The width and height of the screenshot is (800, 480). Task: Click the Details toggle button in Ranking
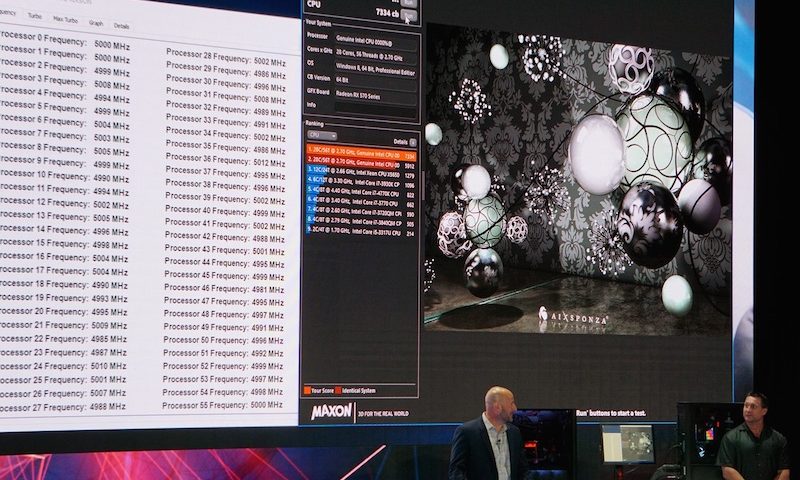tap(413, 142)
